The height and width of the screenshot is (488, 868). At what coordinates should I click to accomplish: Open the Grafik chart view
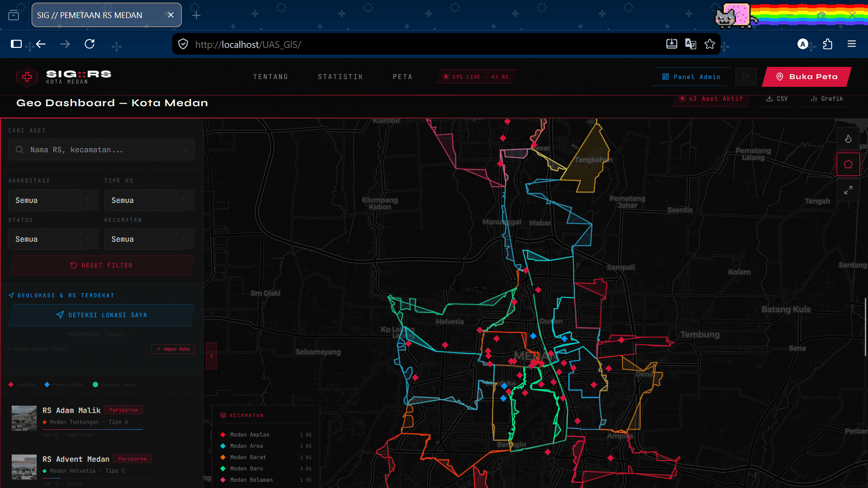(826, 99)
